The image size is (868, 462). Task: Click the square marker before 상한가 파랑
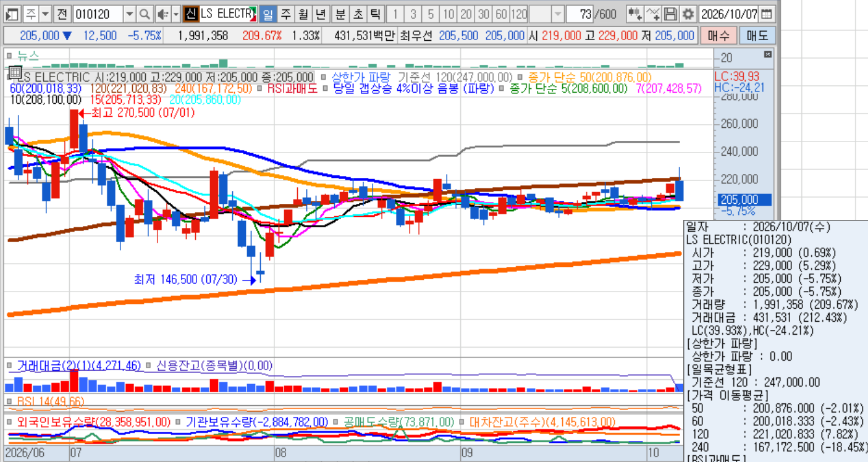click(x=324, y=77)
